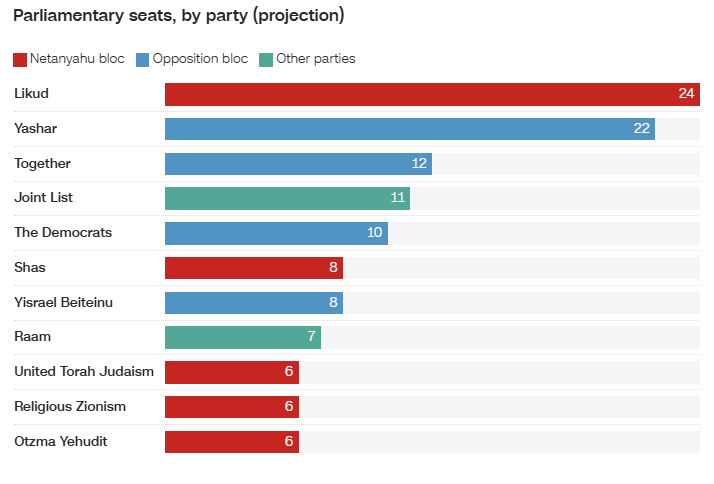Click the Other parties legend label

pos(316,59)
